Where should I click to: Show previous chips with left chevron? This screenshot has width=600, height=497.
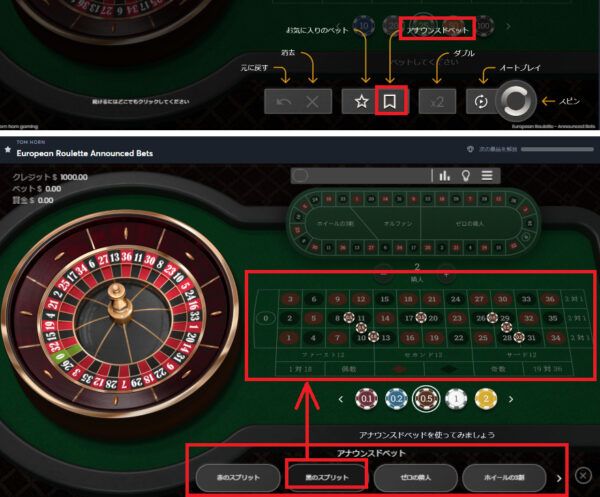point(341,399)
